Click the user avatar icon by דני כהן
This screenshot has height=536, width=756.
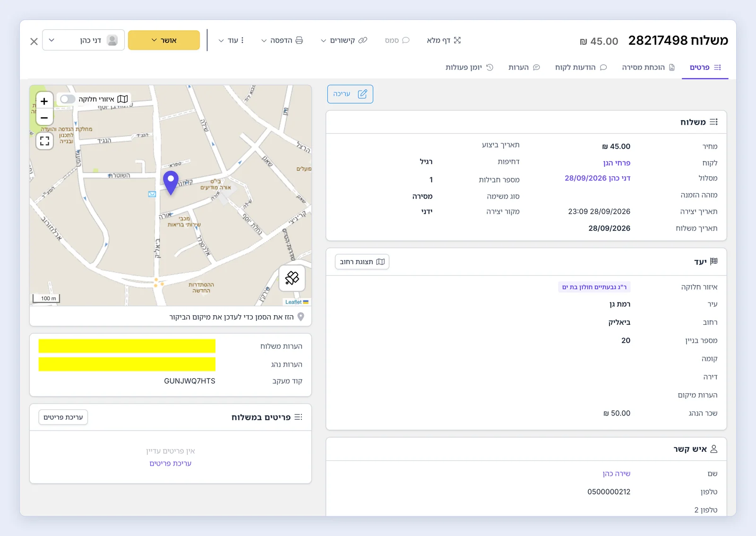tap(112, 40)
